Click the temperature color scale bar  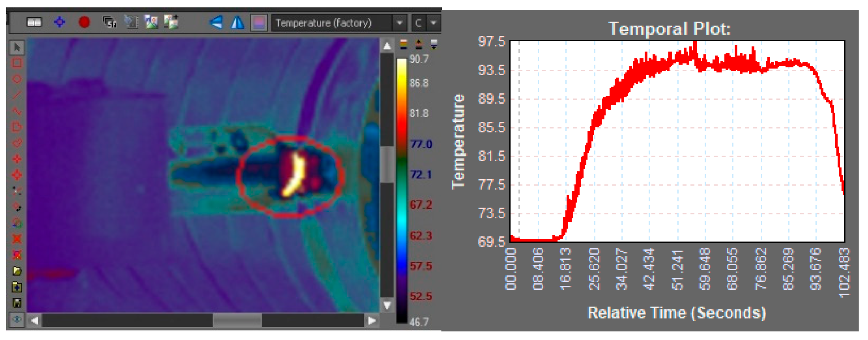(x=401, y=191)
